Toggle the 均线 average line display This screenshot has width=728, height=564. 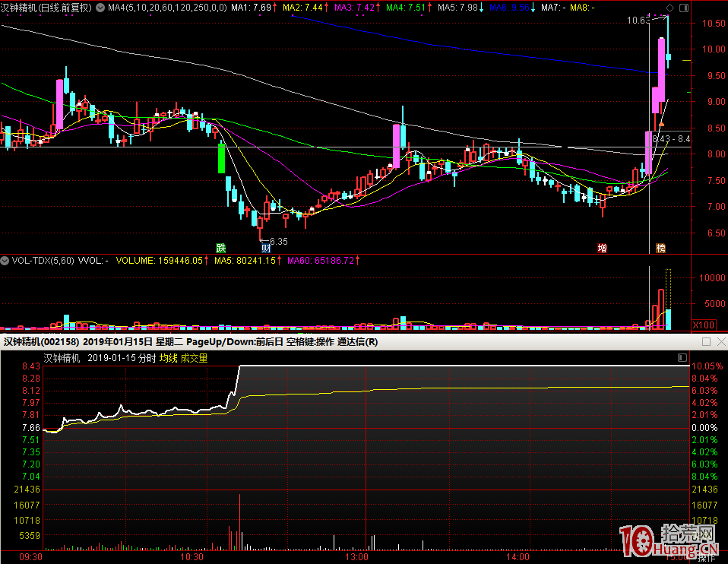tap(168, 358)
